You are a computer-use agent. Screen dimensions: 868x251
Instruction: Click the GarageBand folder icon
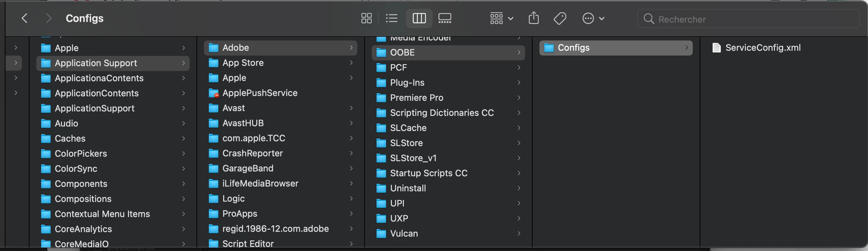pyautogui.click(x=213, y=168)
